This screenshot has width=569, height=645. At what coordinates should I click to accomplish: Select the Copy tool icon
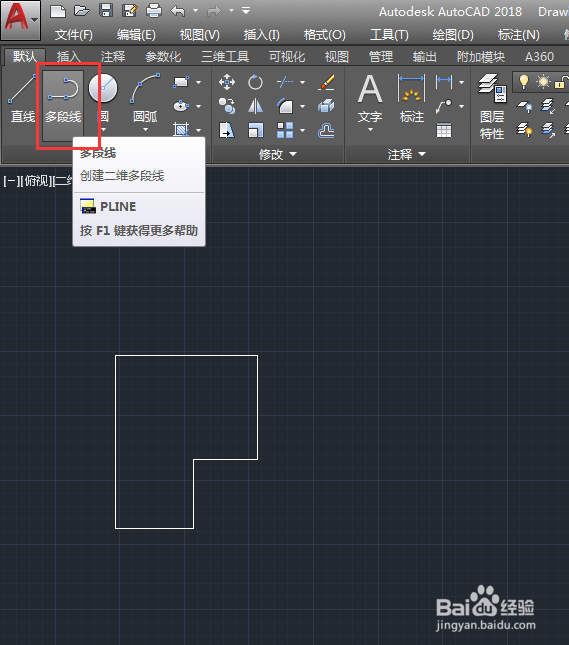tap(227, 106)
